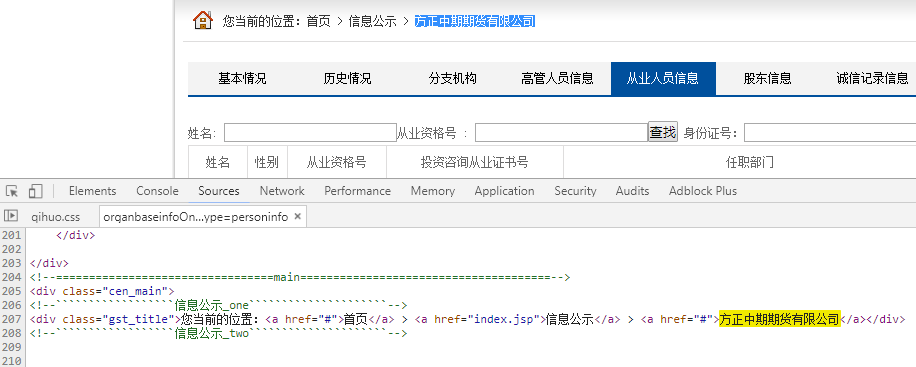Open the Console panel

(x=157, y=191)
